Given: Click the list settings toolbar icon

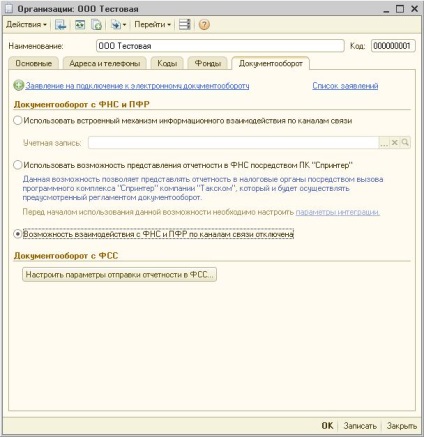Looking at the screenshot, I should click(184, 25).
